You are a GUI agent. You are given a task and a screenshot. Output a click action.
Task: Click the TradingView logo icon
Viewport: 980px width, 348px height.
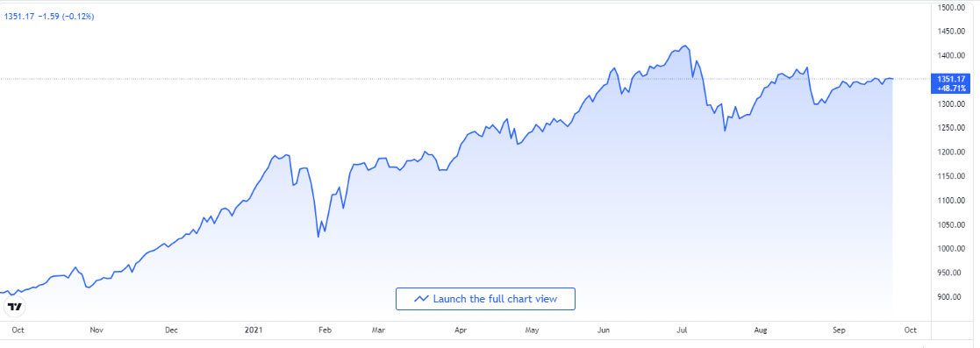[x=15, y=307]
